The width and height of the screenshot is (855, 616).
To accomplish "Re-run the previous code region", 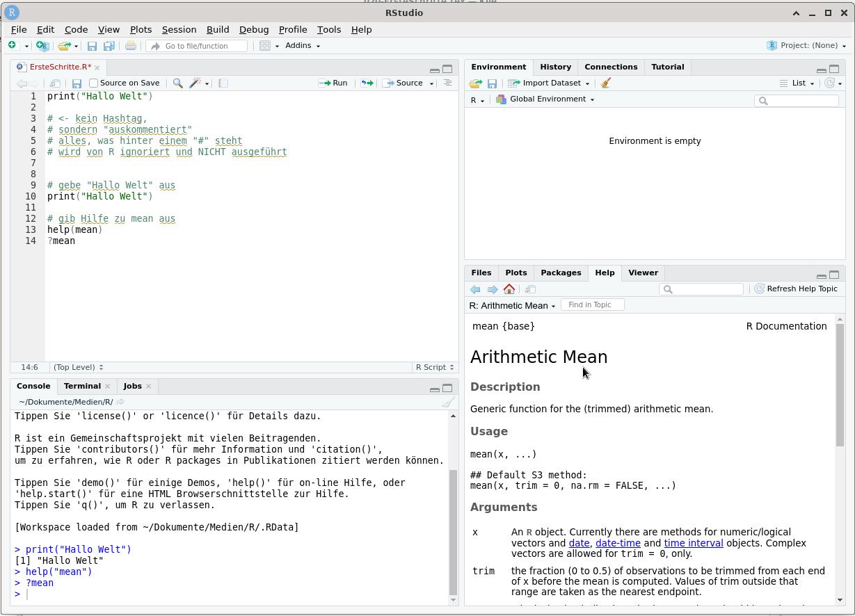I will pyautogui.click(x=367, y=83).
